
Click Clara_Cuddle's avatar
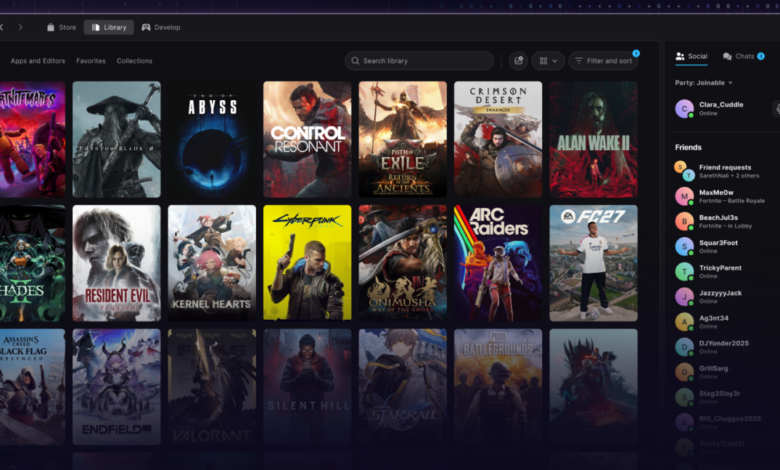[684, 108]
